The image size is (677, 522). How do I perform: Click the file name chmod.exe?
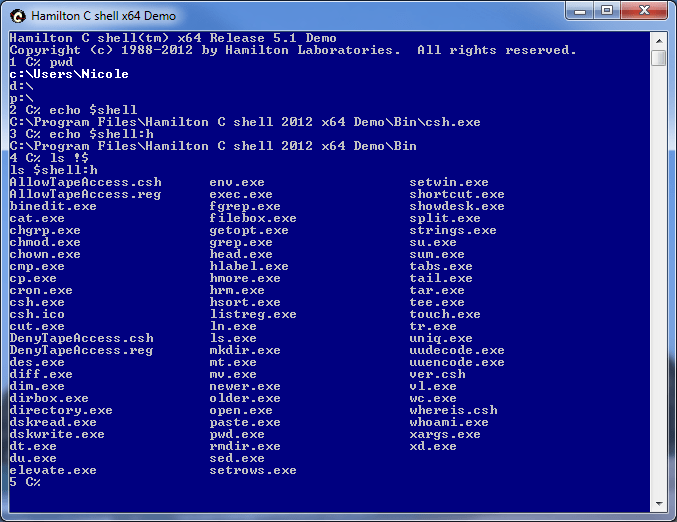click(x=45, y=242)
